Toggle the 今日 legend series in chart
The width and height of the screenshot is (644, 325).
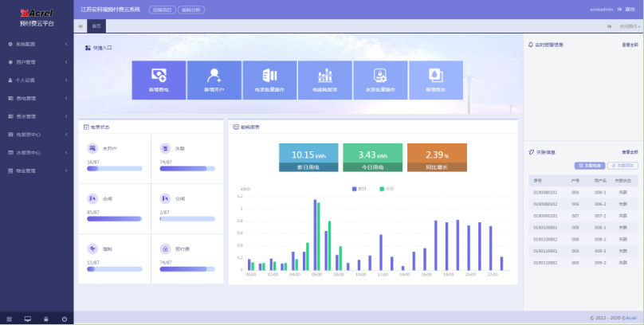coord(387,189)
